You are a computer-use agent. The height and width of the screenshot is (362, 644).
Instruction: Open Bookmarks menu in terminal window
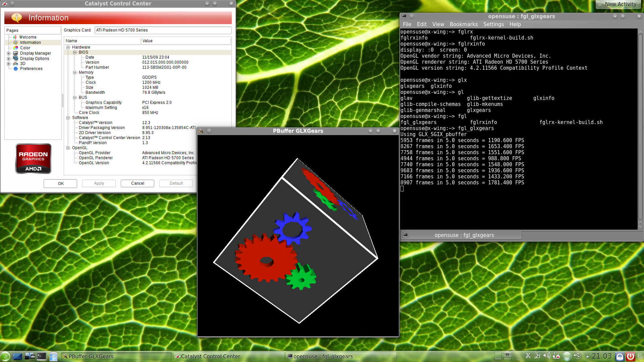(464, 24)
